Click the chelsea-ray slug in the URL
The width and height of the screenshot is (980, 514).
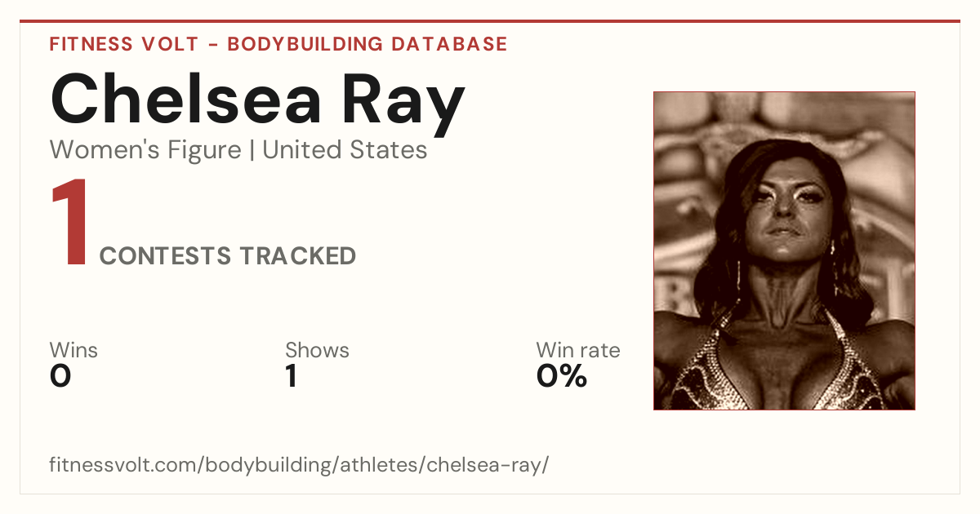click(488, 465)
